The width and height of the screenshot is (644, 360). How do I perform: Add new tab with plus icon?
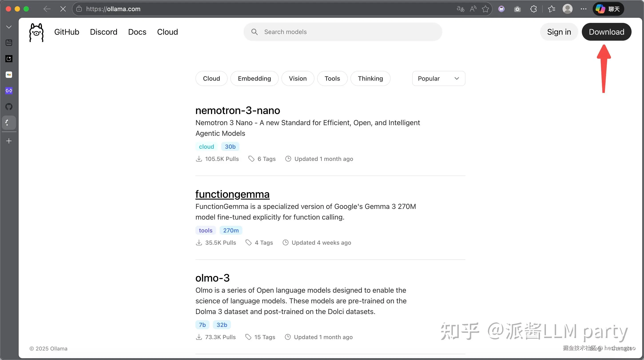click(9, 141)
